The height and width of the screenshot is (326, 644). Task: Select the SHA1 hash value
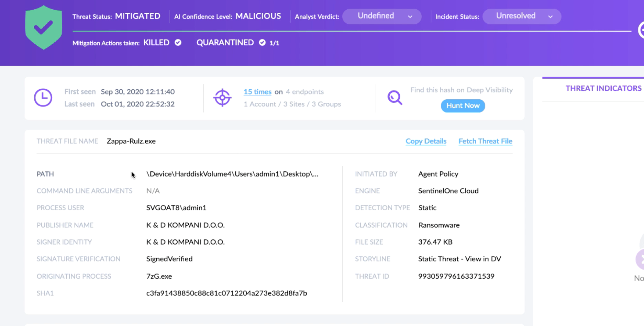226,293
